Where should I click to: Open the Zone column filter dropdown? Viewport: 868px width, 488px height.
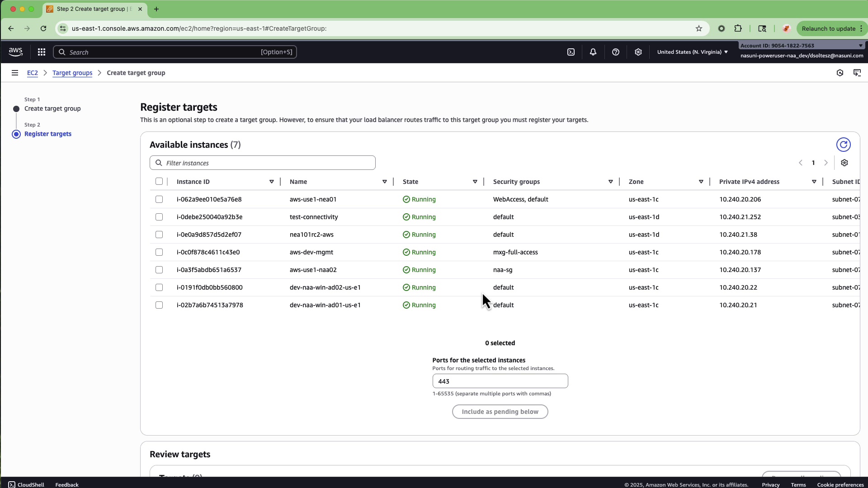[701, 182]
